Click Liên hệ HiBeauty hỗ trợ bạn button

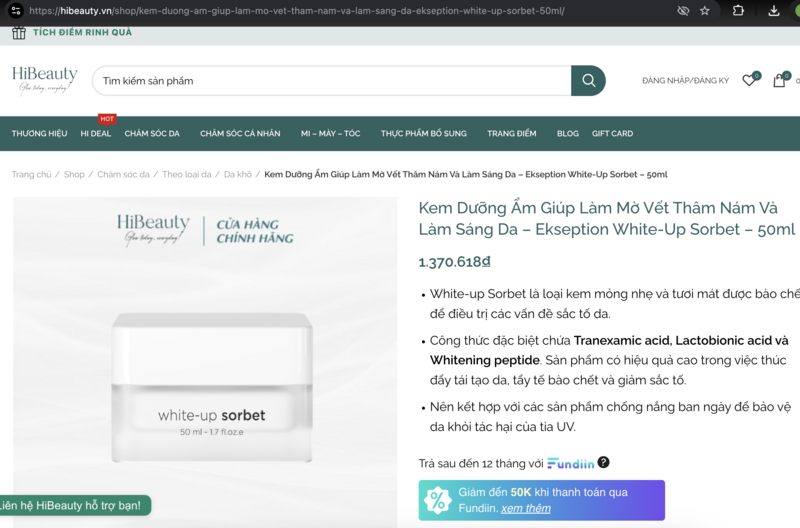[x=72, y=506]
